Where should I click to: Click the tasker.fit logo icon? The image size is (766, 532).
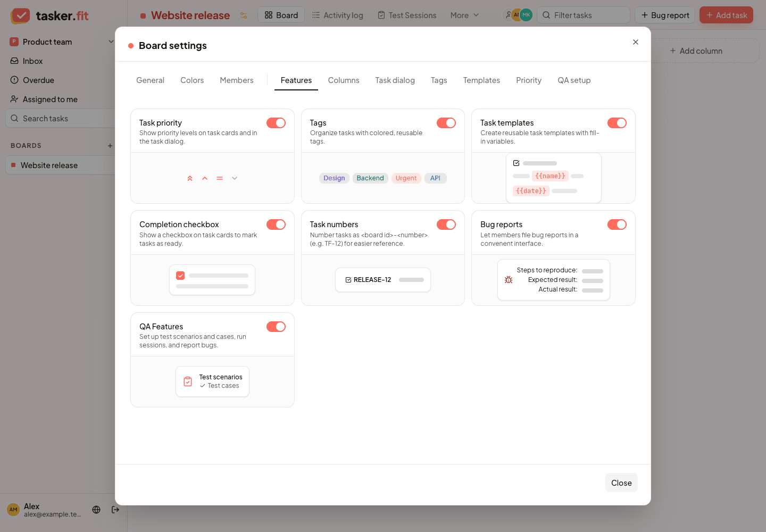click(20, 15)
